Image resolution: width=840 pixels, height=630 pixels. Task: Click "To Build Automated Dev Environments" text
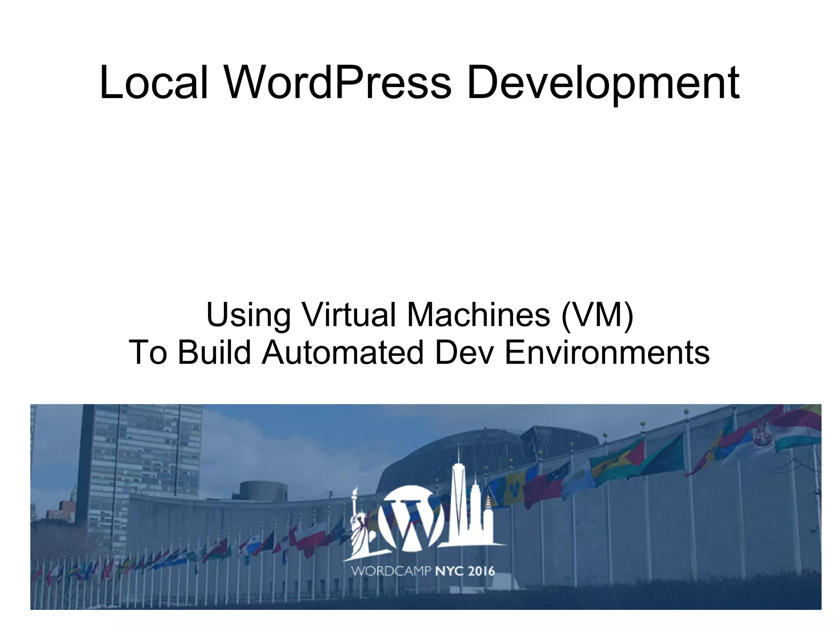click(419, 352)
